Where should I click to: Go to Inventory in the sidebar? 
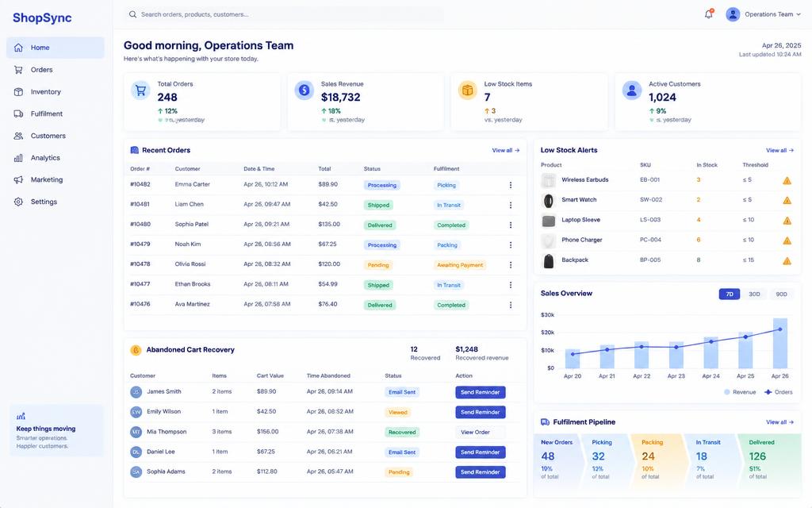click(x=56, y=92)
